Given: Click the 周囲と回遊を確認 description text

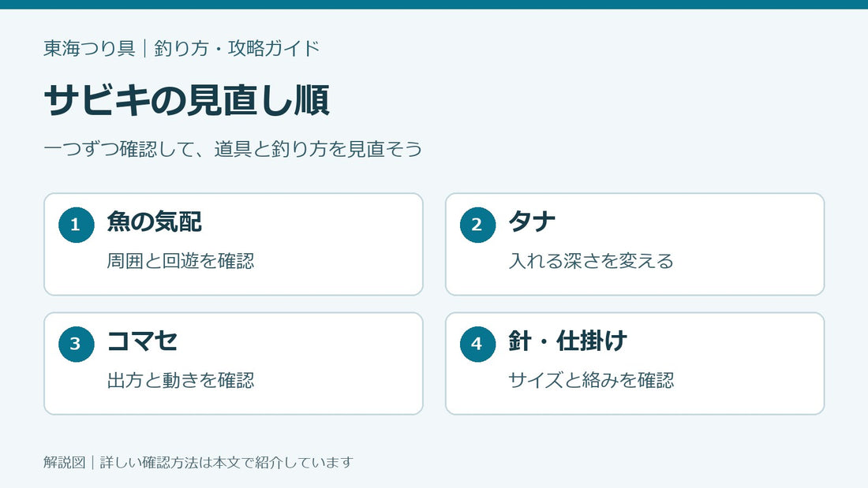Looking at the screenshot, I should click(x=181, y=261).
